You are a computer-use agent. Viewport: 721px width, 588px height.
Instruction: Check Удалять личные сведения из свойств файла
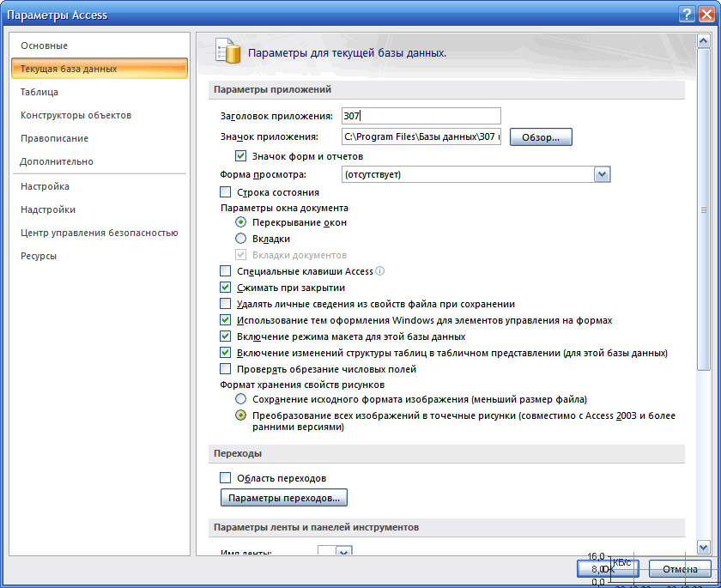(225, 303)
